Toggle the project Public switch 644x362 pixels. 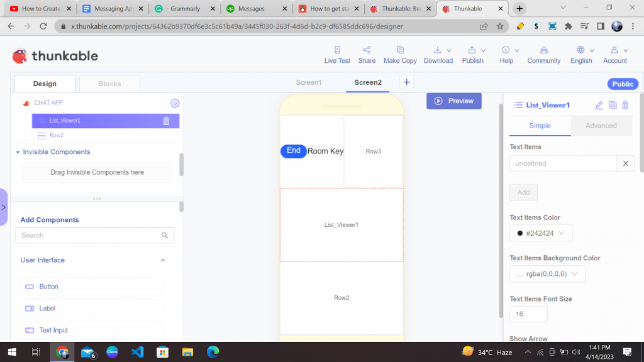point(622,83)
